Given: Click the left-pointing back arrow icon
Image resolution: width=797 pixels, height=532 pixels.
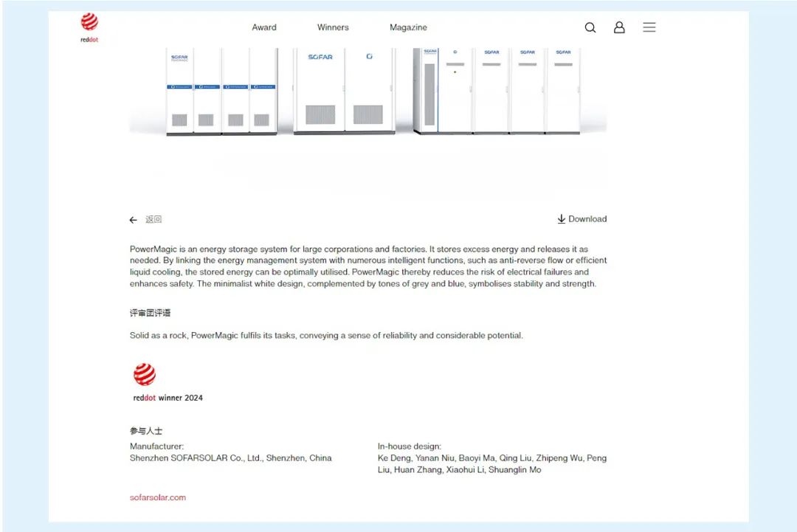Looking at the screenshot, I should 134,220.
